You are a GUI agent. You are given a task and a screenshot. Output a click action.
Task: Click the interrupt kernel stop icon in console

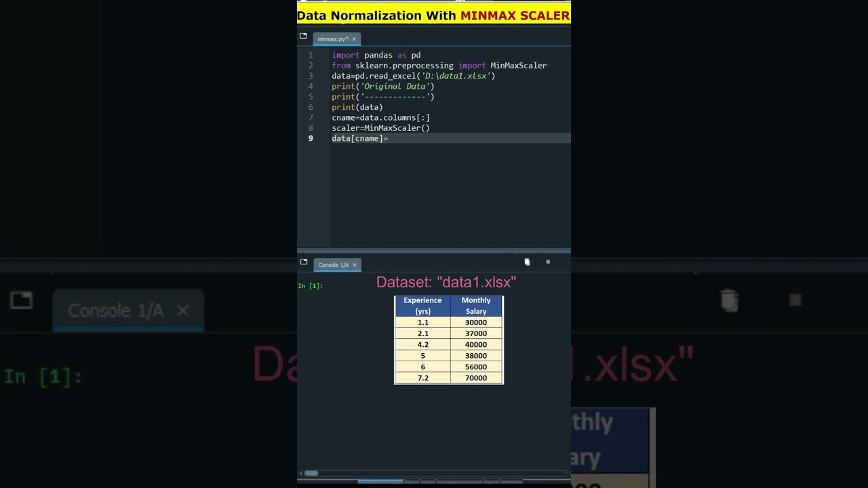point(548,262)
